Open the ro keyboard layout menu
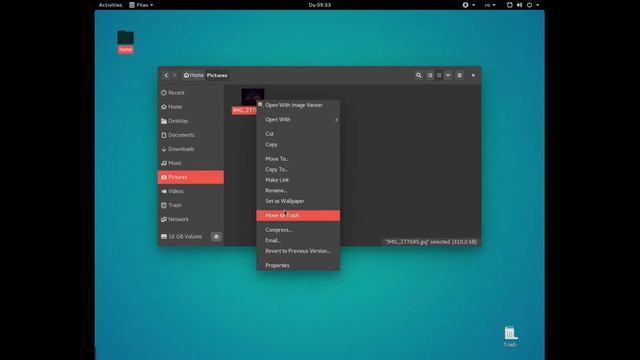640x360 pixels. point(490,5)
